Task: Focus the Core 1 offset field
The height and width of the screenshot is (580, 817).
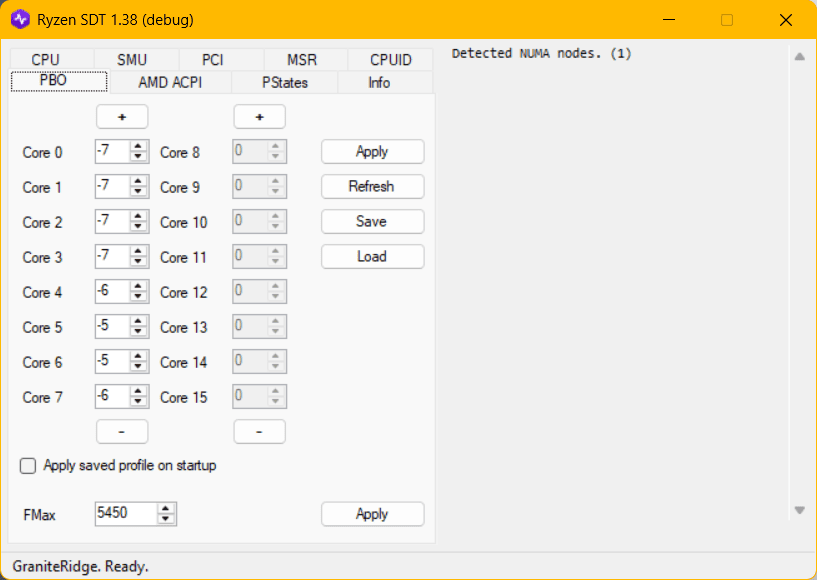Action: 112,187
